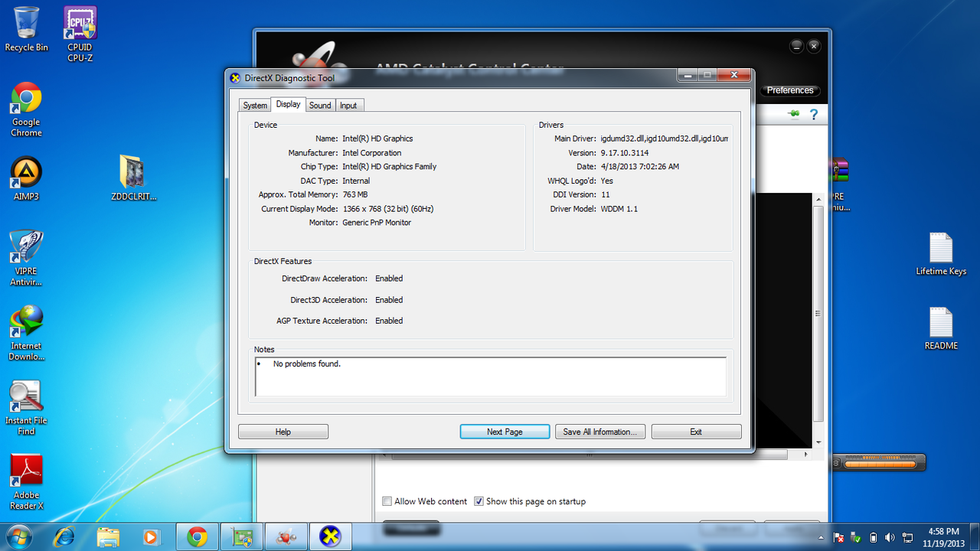Launch the CPUID CPU-Z shortcut
Viewport: 980px width, 551px height.
coord(80,33)
